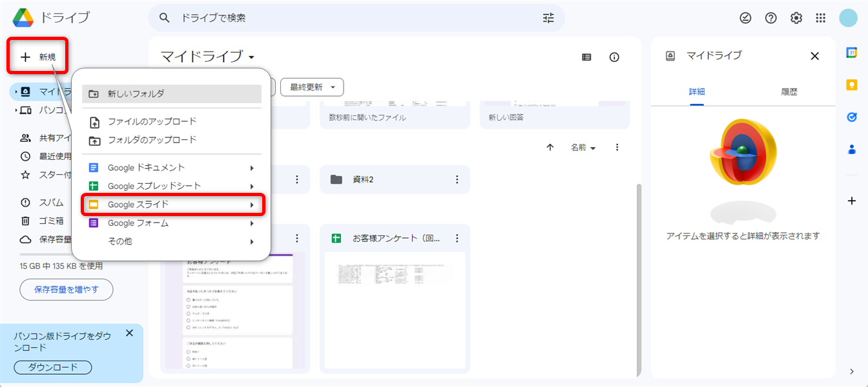This screenshot has height=387, width=868.
Task: Open the Google apps grid
Action: [821, 18]
